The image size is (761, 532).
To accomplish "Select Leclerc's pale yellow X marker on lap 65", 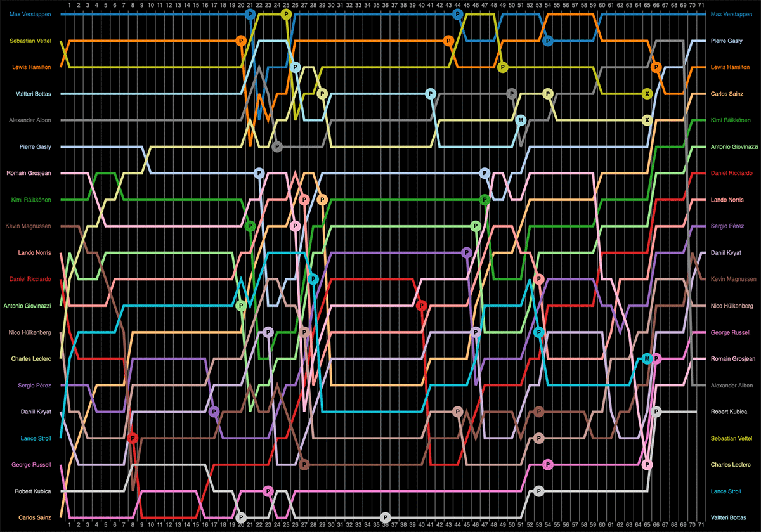I will point(647,120).
